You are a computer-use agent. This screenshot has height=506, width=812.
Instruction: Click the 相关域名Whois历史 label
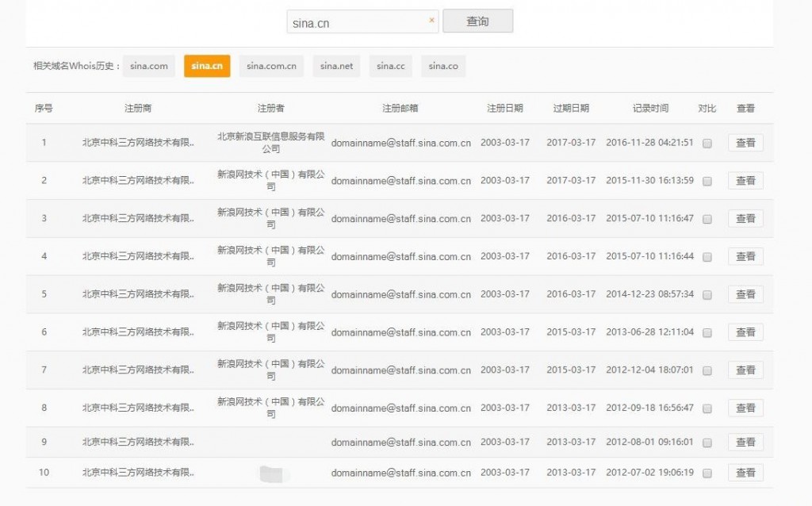[x=77, y=66]
